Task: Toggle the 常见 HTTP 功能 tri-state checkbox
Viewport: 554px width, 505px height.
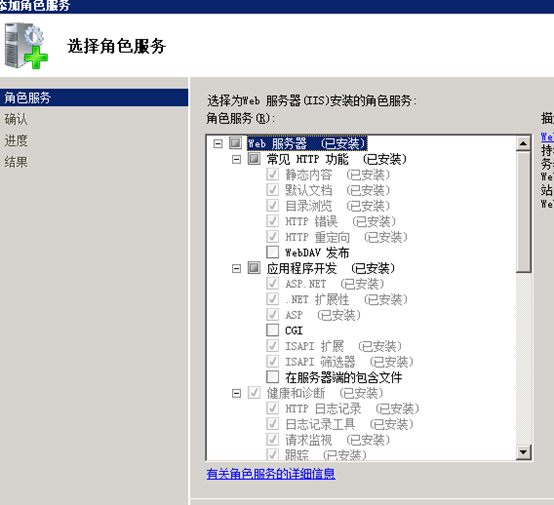Action: pyautogui.click(x=254, y=159)
